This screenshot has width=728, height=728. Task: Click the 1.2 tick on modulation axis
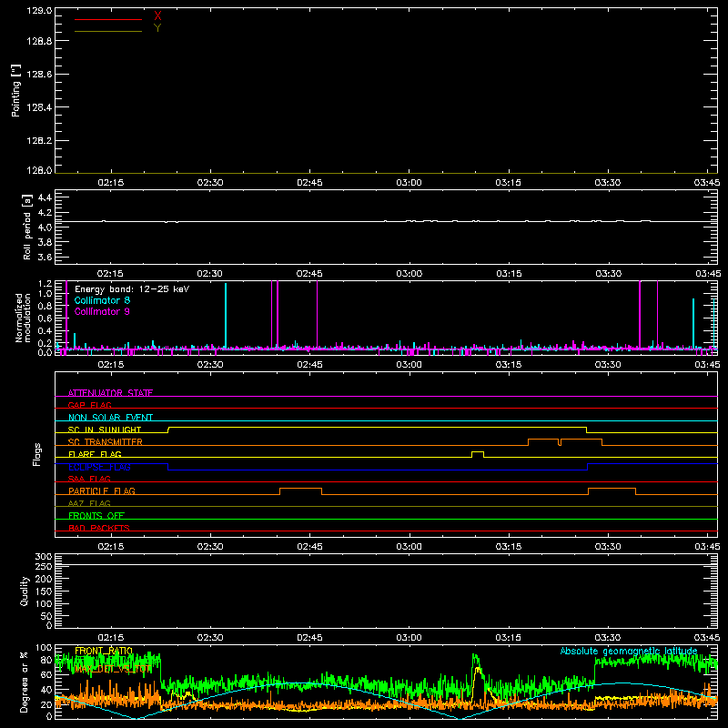(x=45, y=284)
